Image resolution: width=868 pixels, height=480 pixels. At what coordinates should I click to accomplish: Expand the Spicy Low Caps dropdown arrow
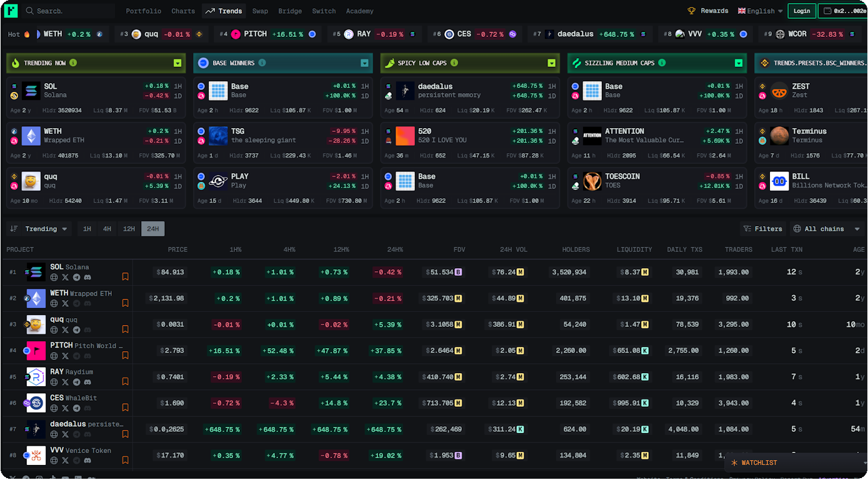(x=551, y=63)
